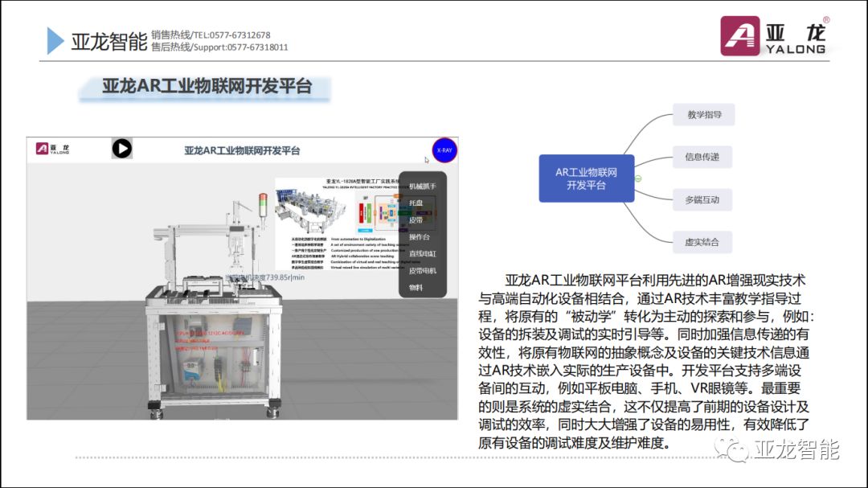Select 托盘 in the component list
The height and width of the screenshot is (488, 868).
[x=416, y=202]
